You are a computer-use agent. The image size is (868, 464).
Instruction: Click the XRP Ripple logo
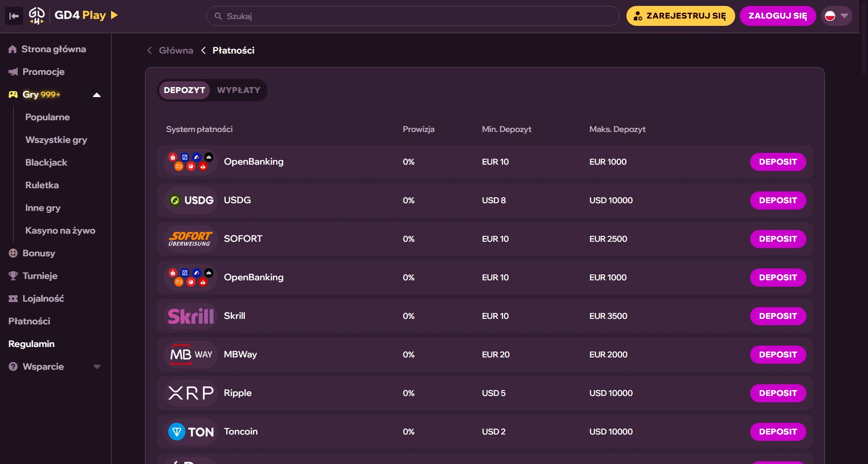click(x=190, y=393)
